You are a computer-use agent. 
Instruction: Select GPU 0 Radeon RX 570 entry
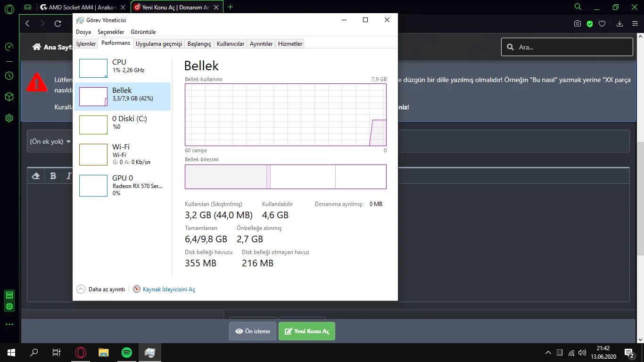[123, 186]
